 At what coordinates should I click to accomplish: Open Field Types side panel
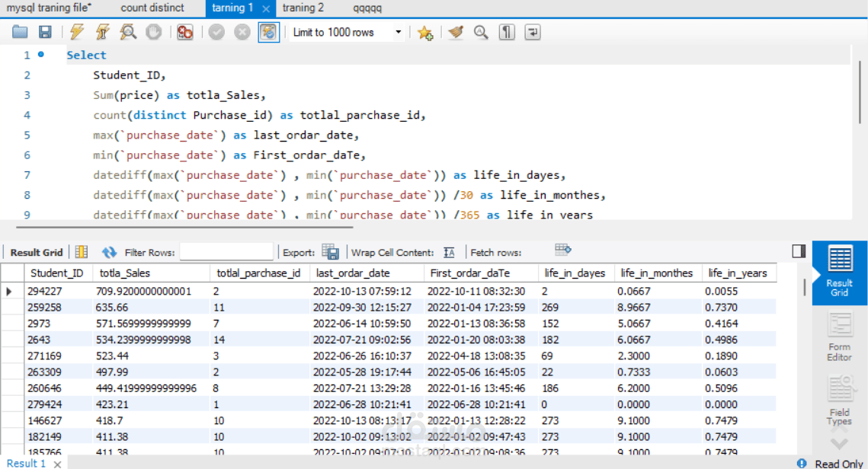[x=839, y=401]
